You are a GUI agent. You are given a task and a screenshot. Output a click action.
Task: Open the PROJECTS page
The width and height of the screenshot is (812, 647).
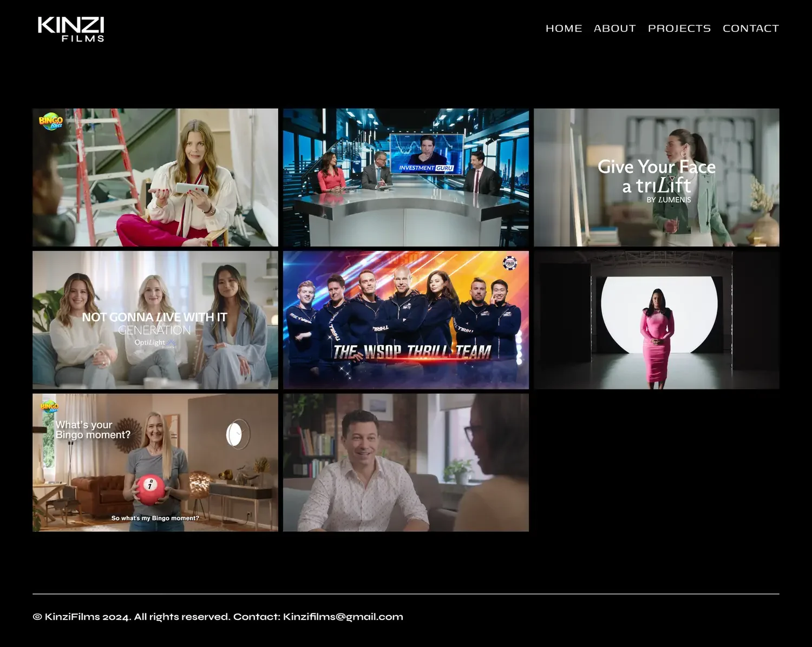(x=679, y=28)
